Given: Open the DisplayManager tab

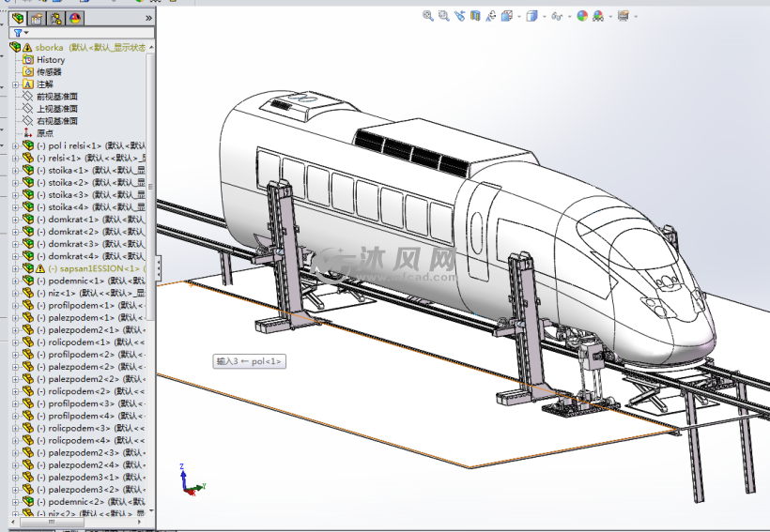Looking at the screenshot, I should [x=74, y=18].
